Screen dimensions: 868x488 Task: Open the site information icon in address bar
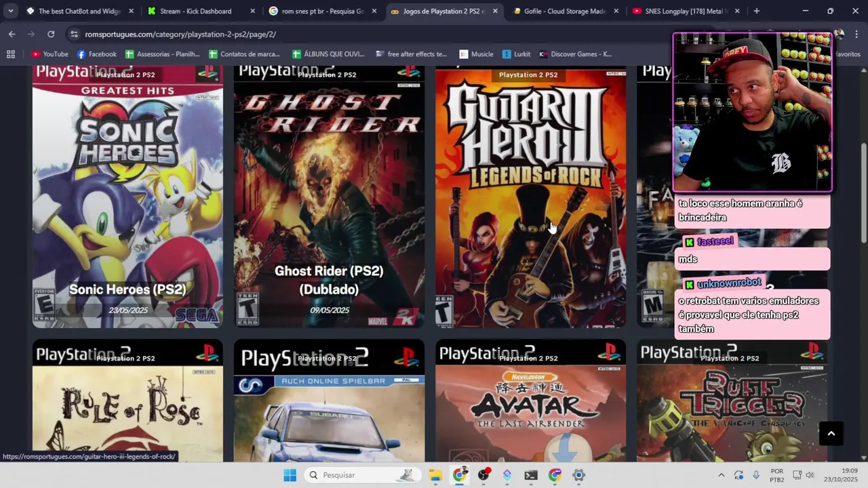pyautogui.click(x=73, y=34)
